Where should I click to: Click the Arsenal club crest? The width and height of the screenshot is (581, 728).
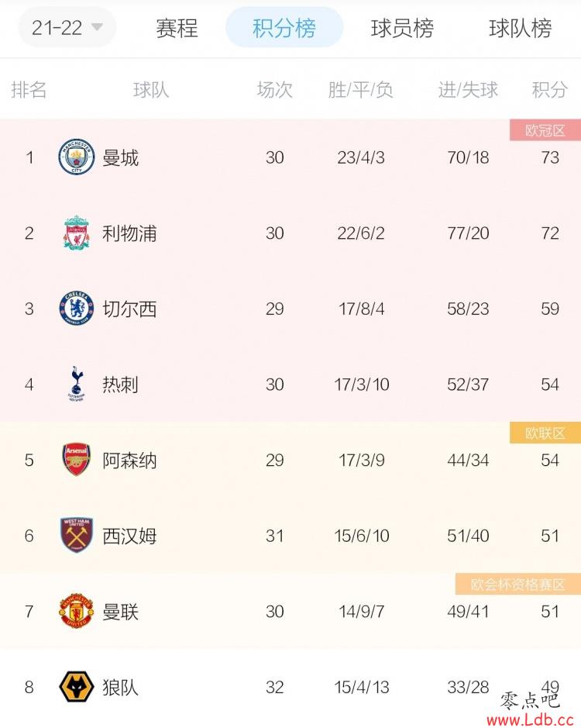point(77,460)
